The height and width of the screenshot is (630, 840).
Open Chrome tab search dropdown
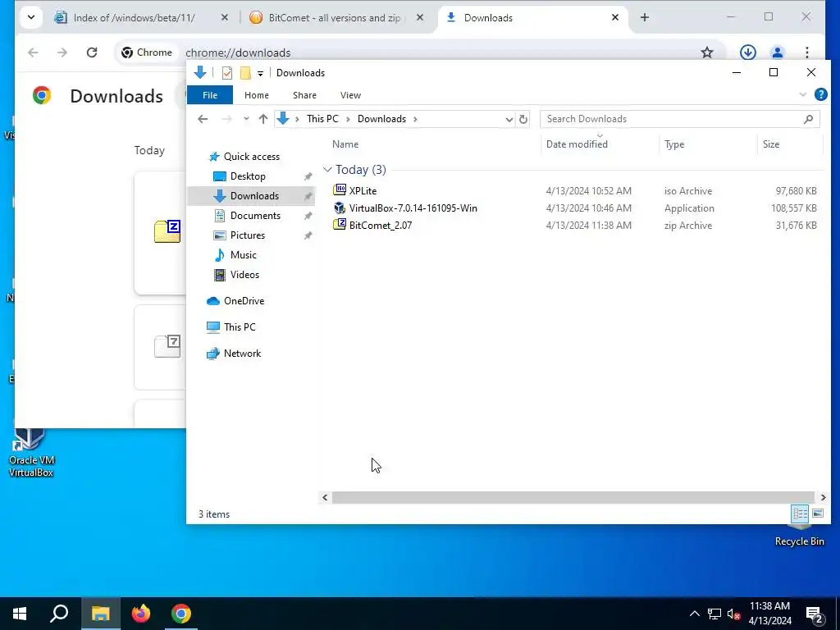point(31,18)
